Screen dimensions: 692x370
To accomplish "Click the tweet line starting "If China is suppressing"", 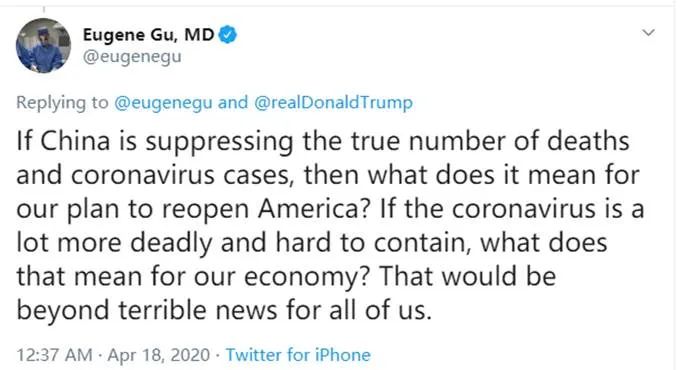I will click(323, 141).
